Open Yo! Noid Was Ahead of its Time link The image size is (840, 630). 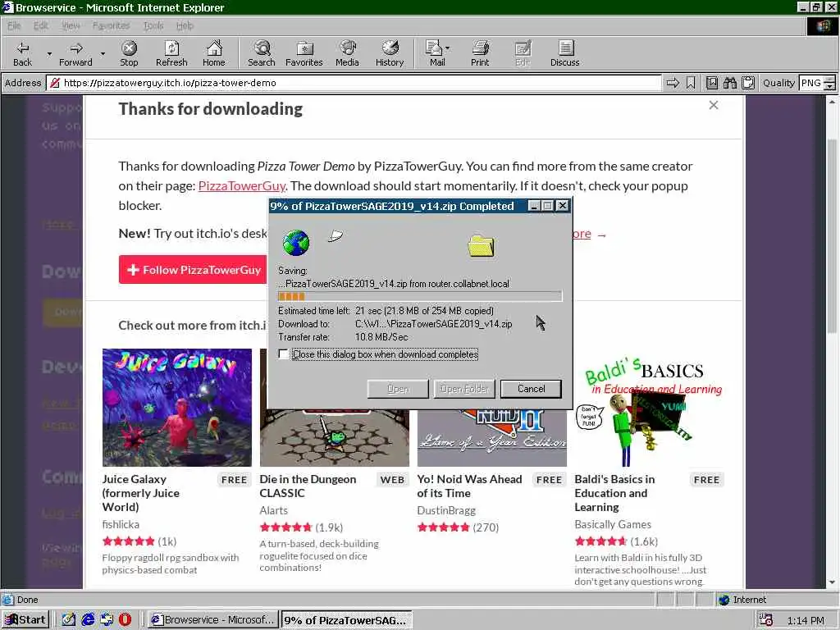469,486
